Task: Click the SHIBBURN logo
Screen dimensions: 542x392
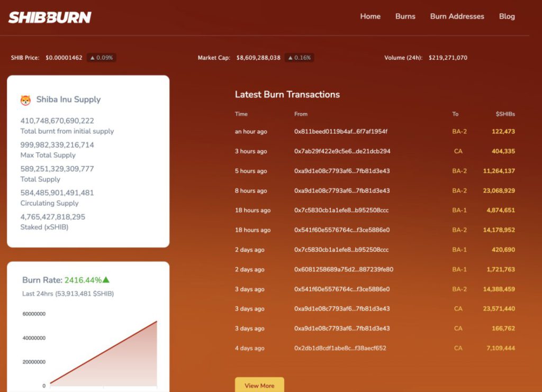Action: 50,17
